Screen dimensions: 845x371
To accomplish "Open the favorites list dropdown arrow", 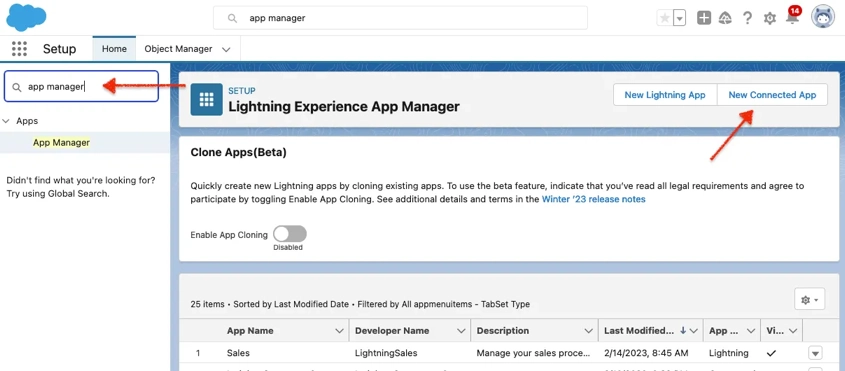I will [x=680, y=18].
